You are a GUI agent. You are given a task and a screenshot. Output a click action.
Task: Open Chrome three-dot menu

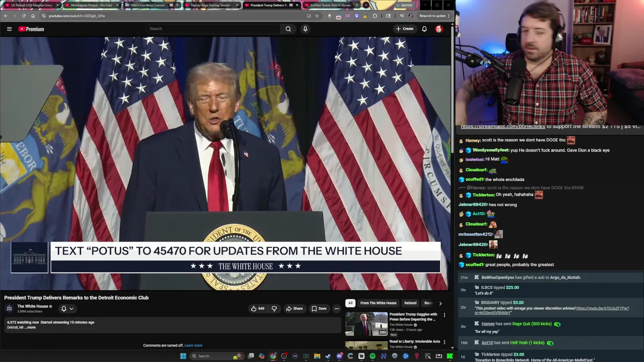[x=449, y=16]
